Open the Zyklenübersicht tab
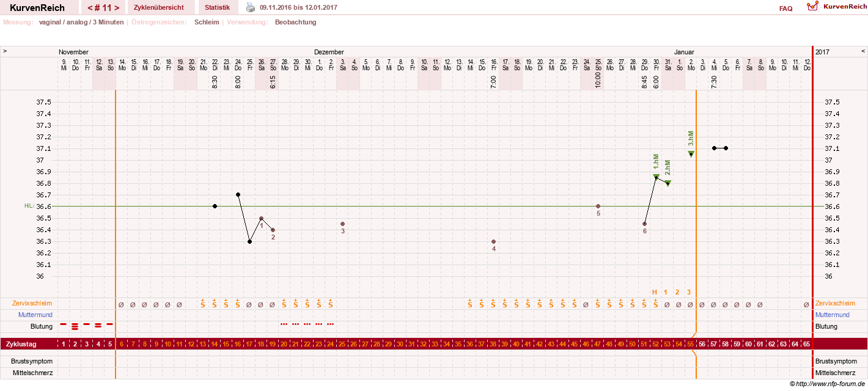The width and height of the screenshot is (868, 391). pyautogui.click(x=159, y=7)
